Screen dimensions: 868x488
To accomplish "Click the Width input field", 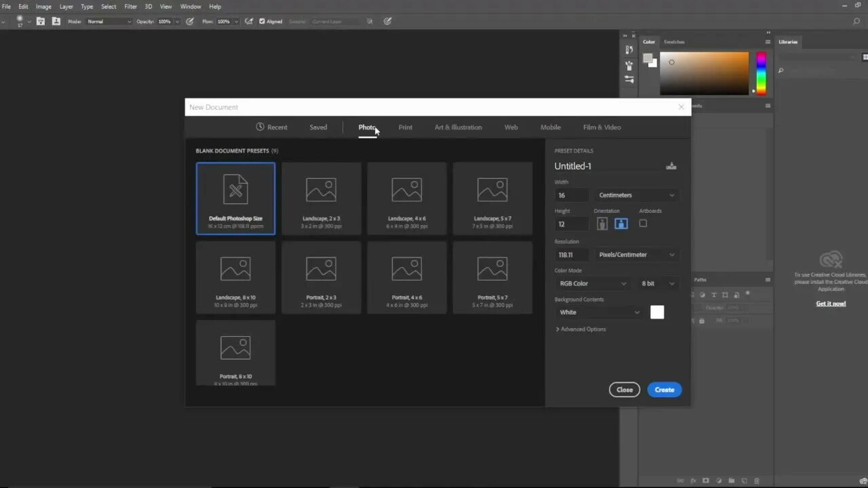I will click(x=572, y=195).
